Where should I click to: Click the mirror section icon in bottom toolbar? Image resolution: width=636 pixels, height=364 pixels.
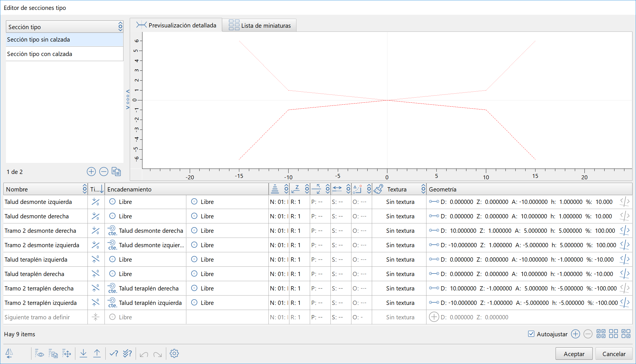point(9,353)
